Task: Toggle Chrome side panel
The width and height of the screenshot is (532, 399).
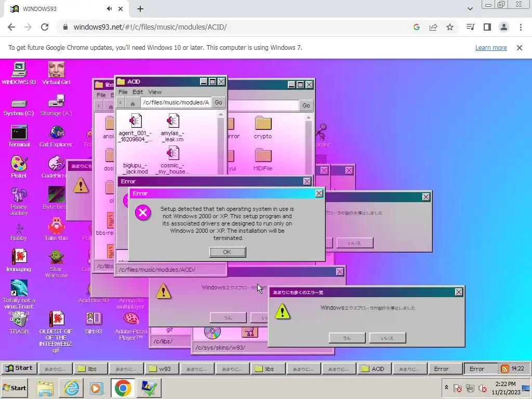Action: coord(487,27)
